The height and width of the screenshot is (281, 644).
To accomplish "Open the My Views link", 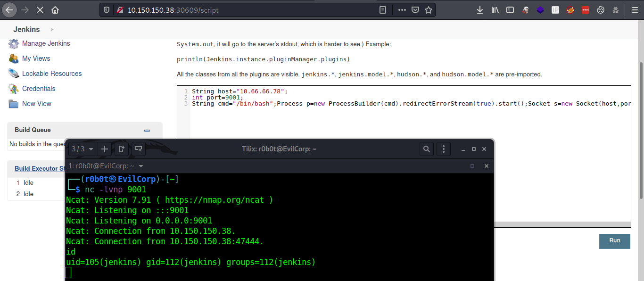I will (x=36, y=58).
